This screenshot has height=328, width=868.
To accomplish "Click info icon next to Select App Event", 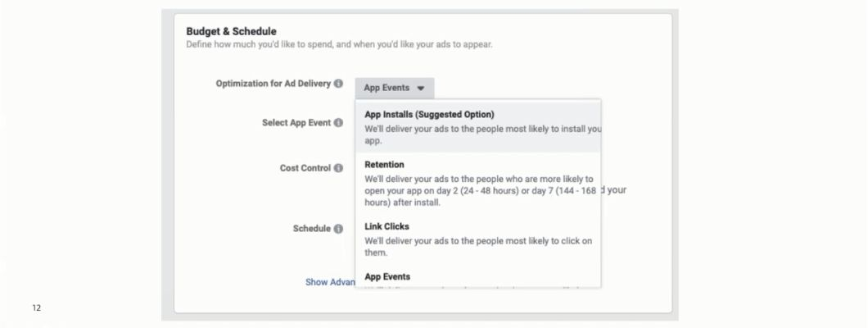I will click(x=338, y=123).
